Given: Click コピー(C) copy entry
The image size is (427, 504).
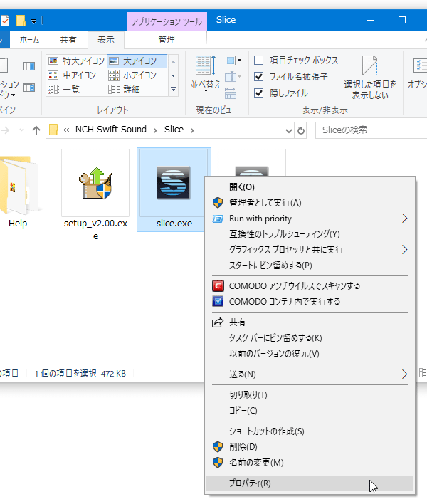Looking at the screenshot, I should click(x=310, y=411).
